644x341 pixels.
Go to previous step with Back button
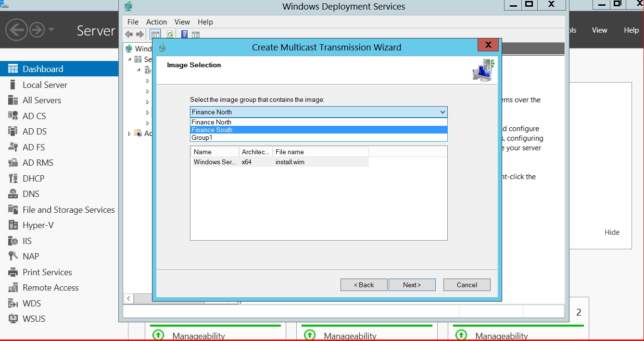pyautogui.click(x=364, y=285)
